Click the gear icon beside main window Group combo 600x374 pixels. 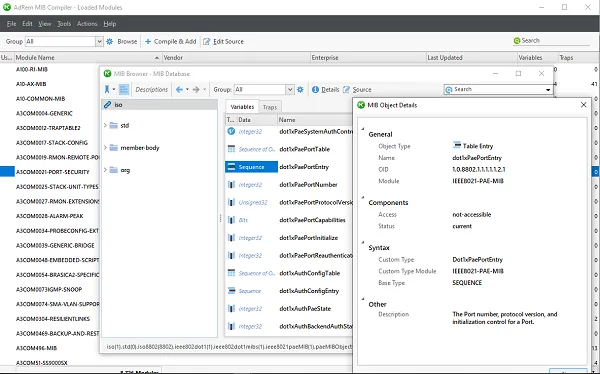pyautogui.click(x=109, y=41)
